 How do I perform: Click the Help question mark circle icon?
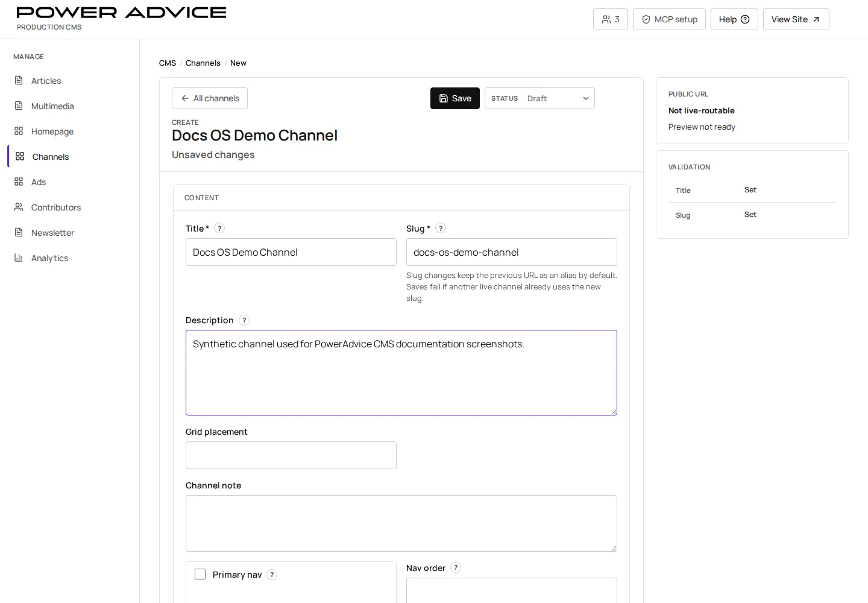[745, 19]
